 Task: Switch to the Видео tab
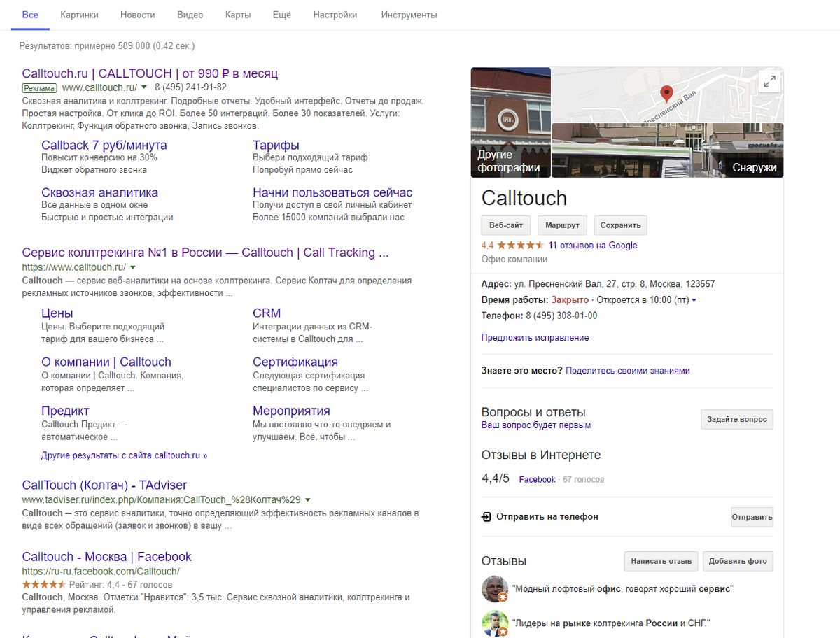[x=190, y=15]
